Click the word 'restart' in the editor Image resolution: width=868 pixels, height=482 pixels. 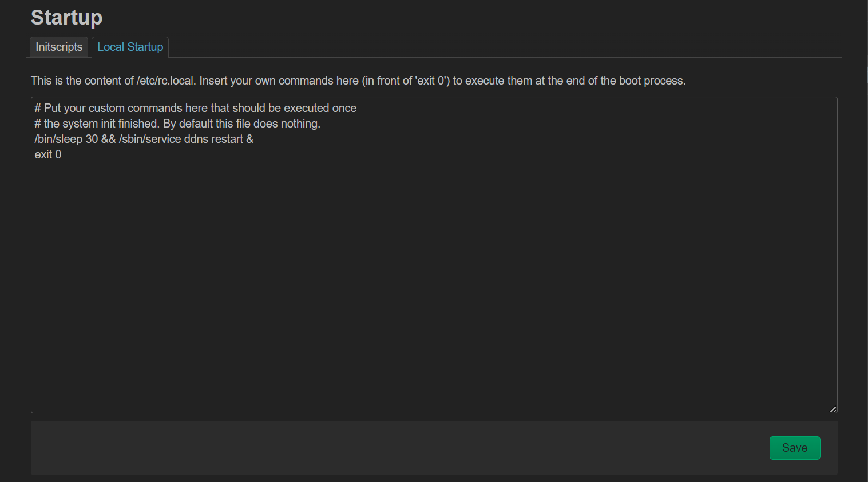click(x=227, y=139)
